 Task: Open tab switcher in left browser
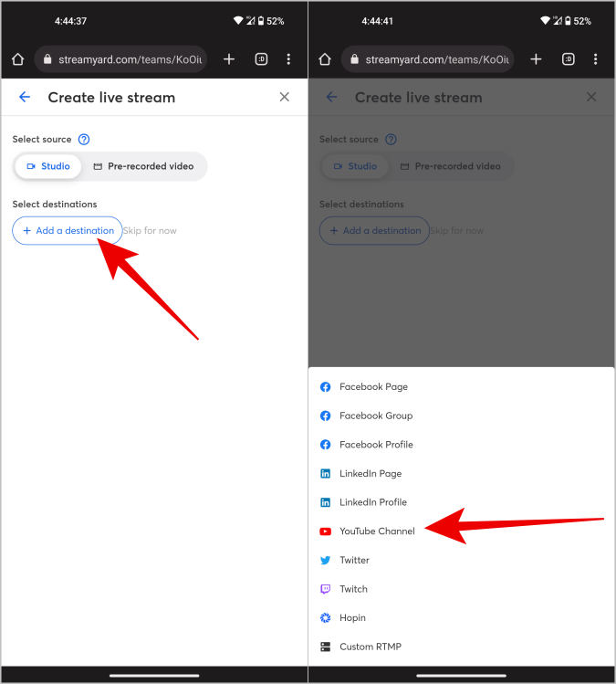point(261,58)
